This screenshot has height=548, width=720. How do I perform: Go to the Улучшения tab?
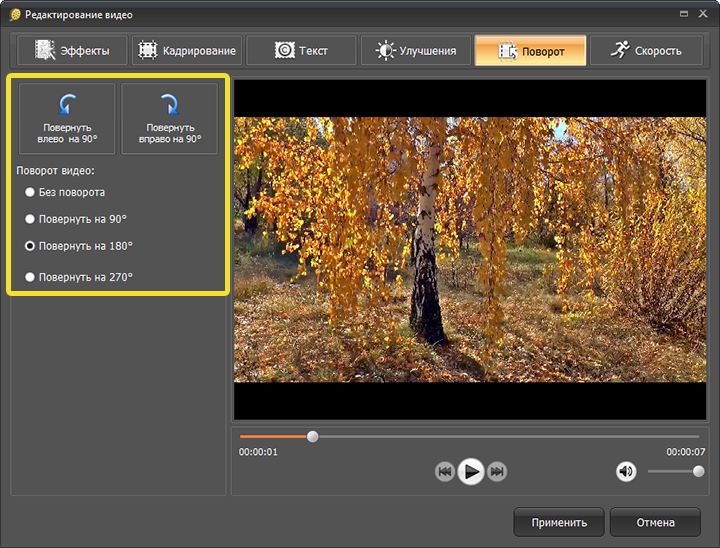pyautogui.click(x=415, y=51)
